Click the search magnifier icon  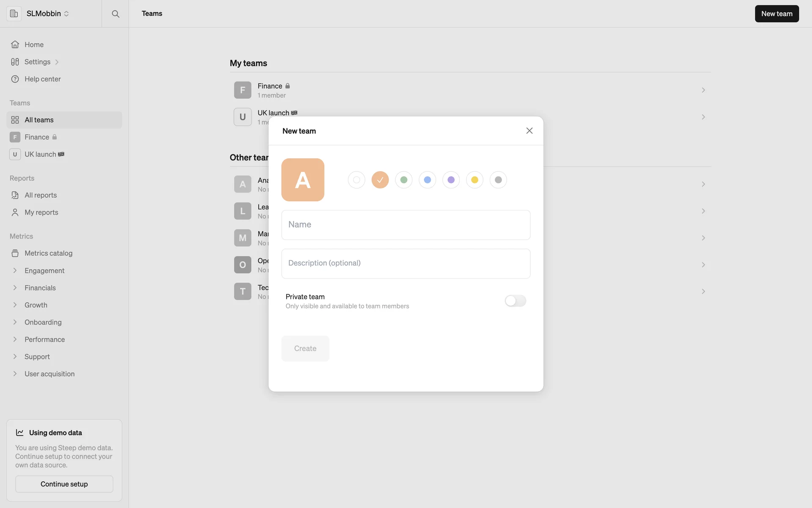(115, 14)
